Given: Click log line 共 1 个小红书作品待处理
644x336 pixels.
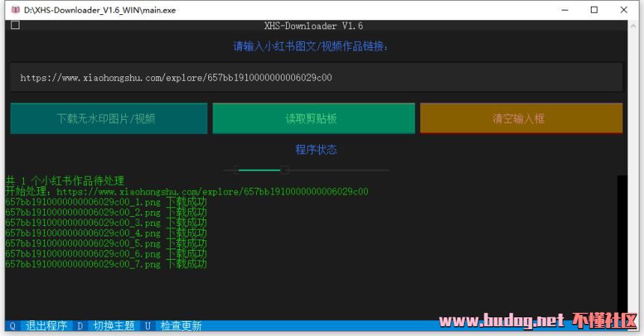Looking at the screenshot, I should coord(64,181).
